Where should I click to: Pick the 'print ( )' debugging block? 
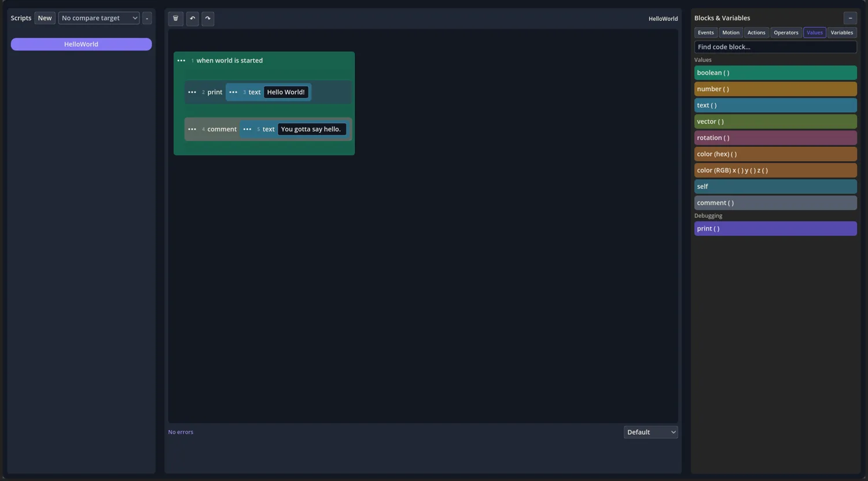click(775, 228)
